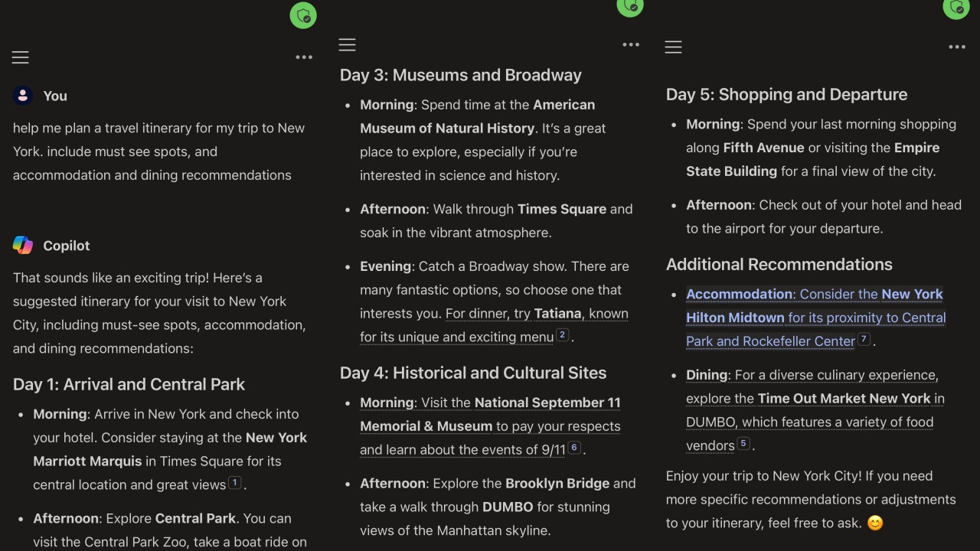Tap green shield badge in first panel
Image resolution: width=980 pixels, height=551 pixels.
click(x=303, y=15)
